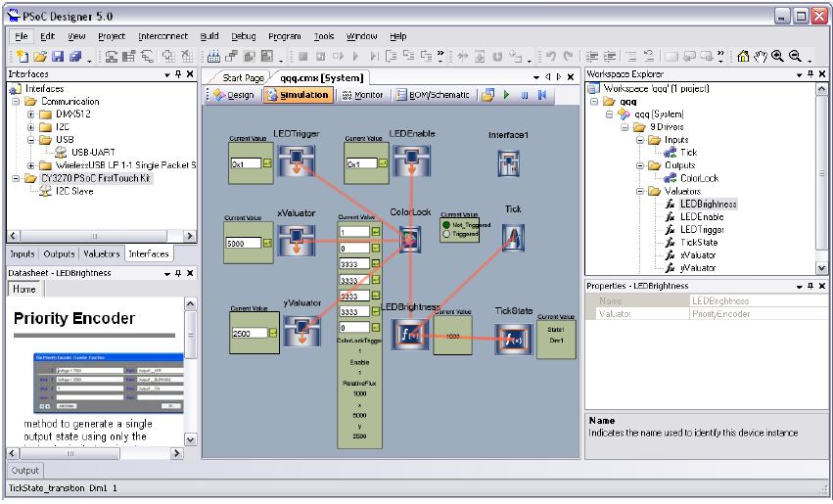Click the xValuator value field showing 5000
This screenshot has height=504, width=833.
coord(244,244)
